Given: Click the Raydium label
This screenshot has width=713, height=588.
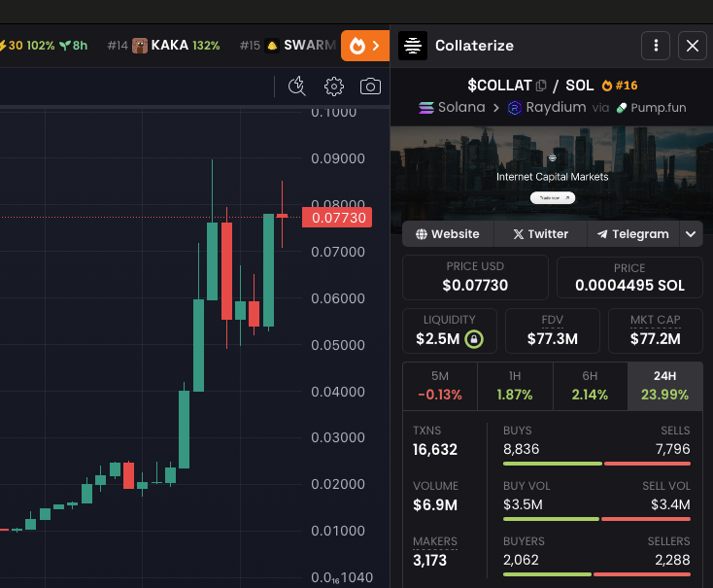Looking at the screenshot, I should click(556, 108).
